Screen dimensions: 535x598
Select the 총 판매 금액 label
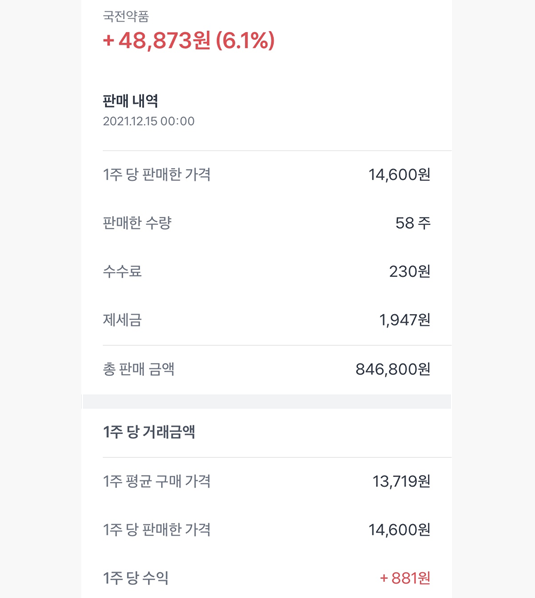click(x=138, y=369)
